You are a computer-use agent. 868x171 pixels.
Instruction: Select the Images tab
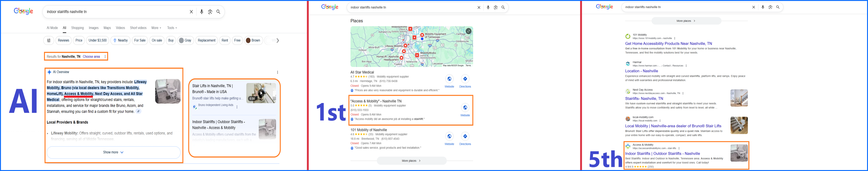pyautogui.click(x=94, y=28)
